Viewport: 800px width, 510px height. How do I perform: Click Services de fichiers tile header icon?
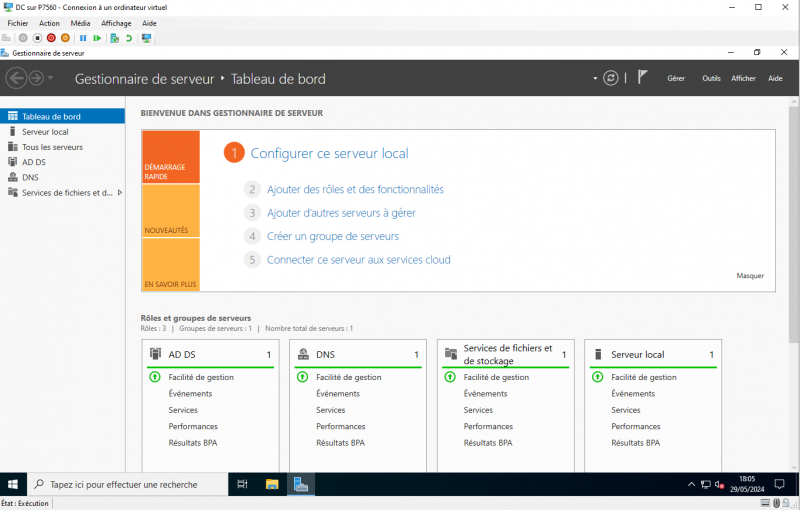[451, 354]
